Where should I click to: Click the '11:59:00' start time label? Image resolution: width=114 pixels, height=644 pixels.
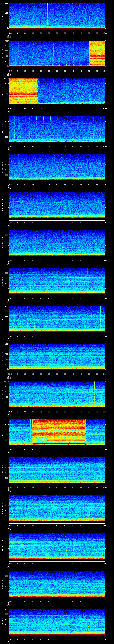(x=9, y=601)
